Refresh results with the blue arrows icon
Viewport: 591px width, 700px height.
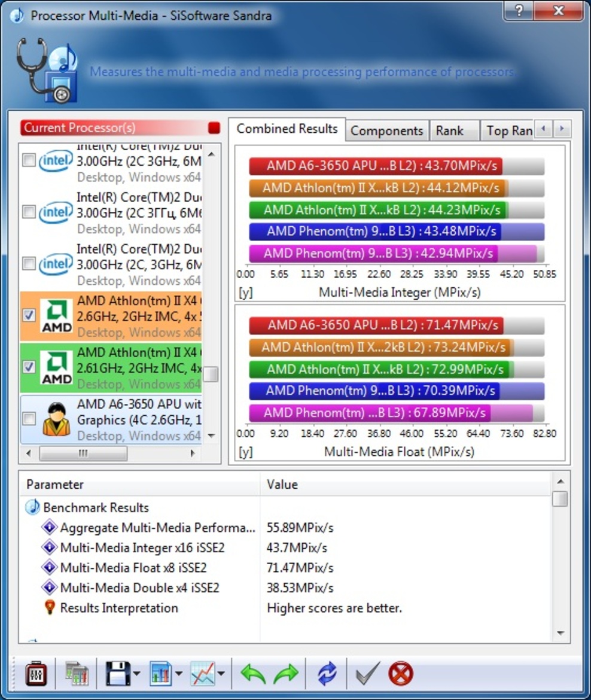pyautogui.click(x=327, y=674)
